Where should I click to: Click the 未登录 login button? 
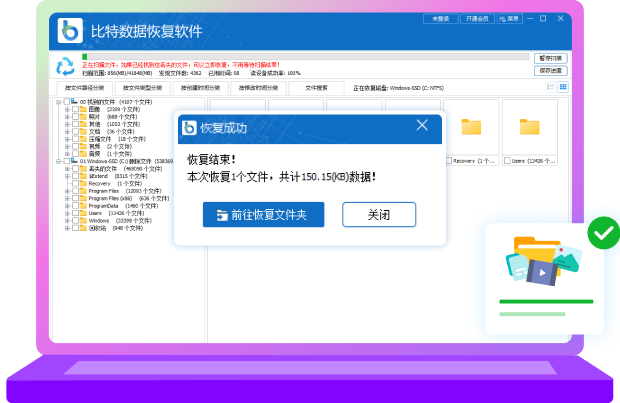tap(441, 19)
